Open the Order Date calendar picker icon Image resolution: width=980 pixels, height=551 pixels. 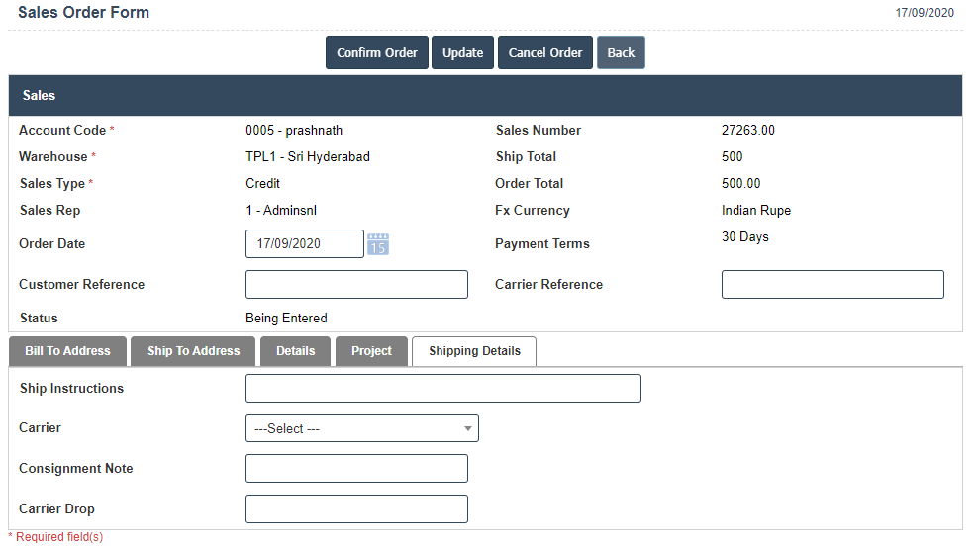coord(378,244)
